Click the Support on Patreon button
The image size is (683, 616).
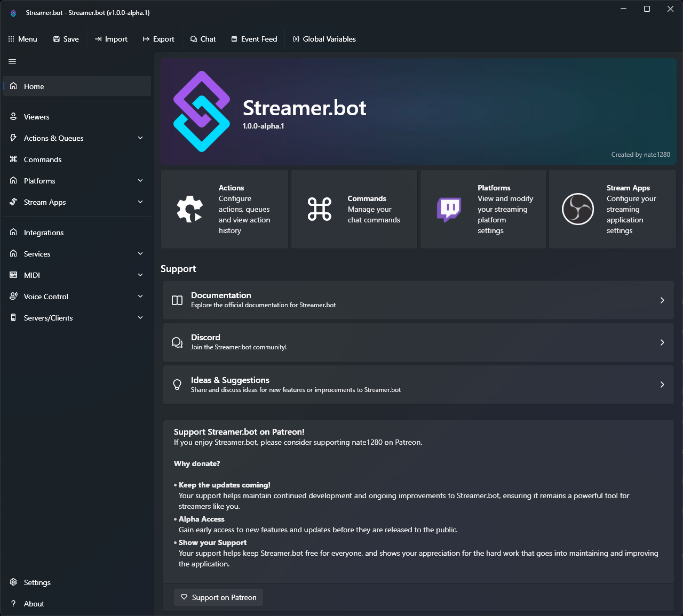(x=218, y=597)
